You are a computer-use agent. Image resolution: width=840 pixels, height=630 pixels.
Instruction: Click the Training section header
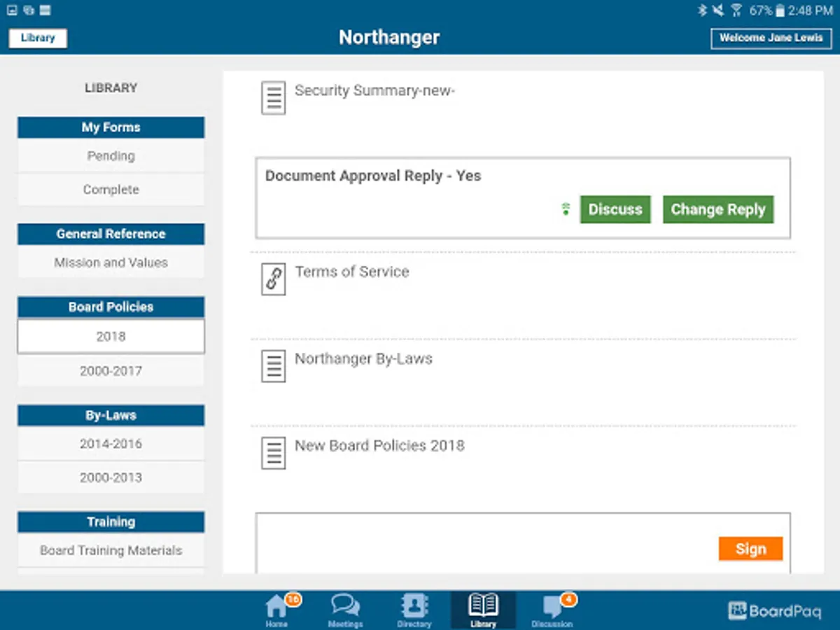point(111,521)
